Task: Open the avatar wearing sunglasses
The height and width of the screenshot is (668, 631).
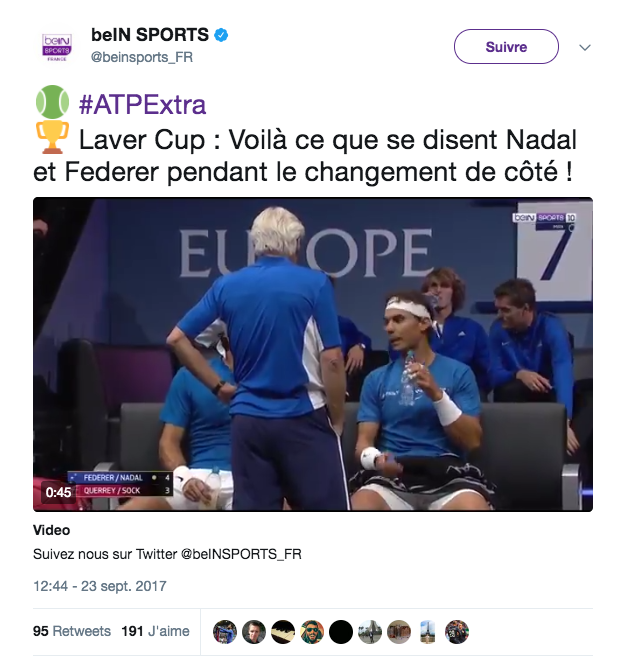Action: tap(312, 631)
